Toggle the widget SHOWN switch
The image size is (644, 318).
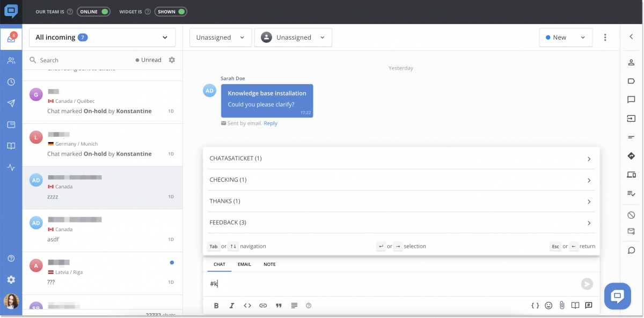pos(171,11)
